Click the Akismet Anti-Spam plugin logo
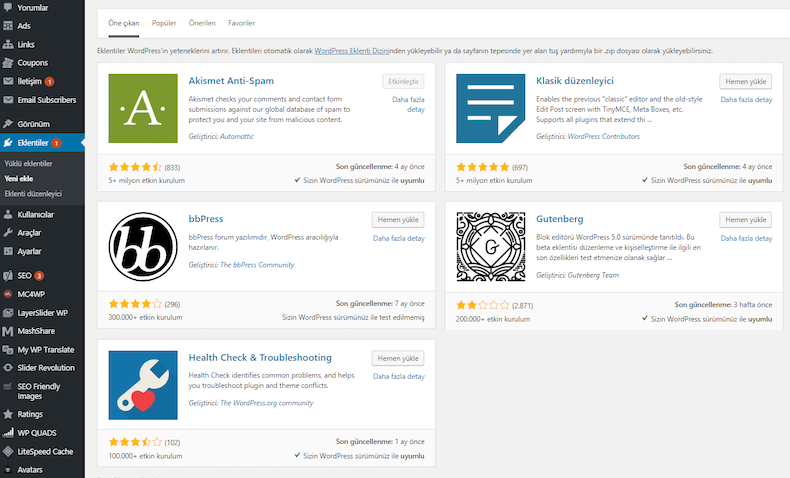 pyautogui.click(x=143, y=108)
